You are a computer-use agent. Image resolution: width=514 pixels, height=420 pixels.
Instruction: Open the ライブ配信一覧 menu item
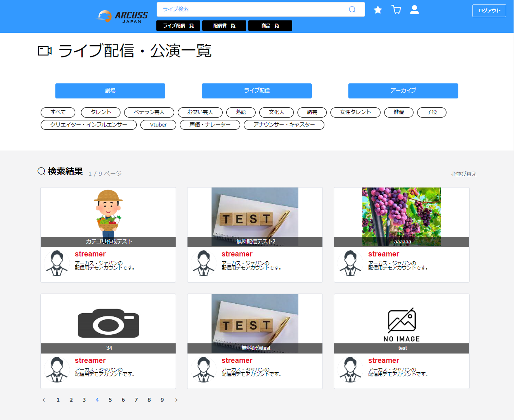(x=178, y=26)
